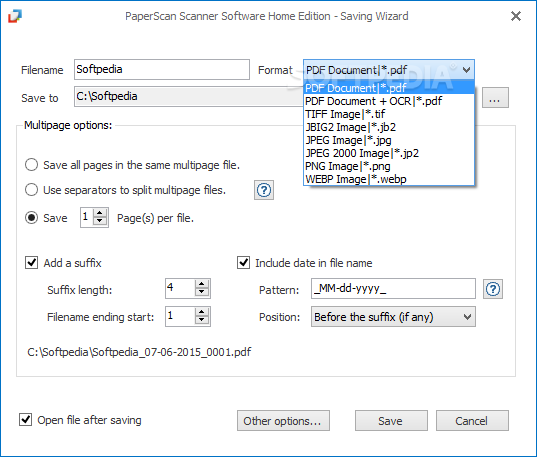Click the Cancel button
The width and height of the screenshot is (537, 457).
click(x=472, y=421)
